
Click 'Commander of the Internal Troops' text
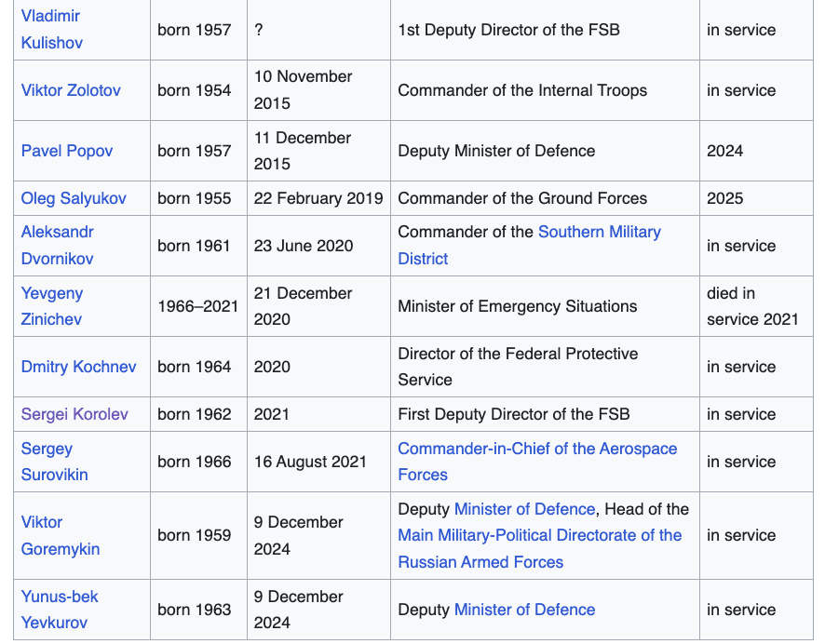point(522,90)
